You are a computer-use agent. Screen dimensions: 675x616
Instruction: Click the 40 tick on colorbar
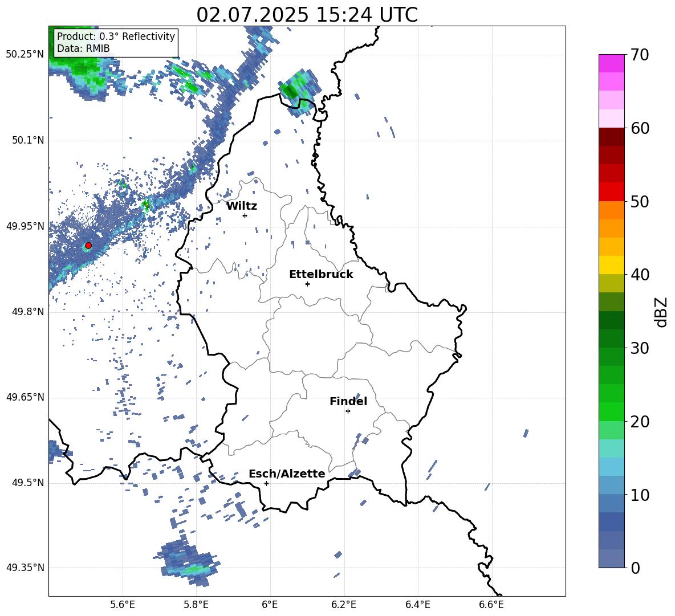click(639, 275)
